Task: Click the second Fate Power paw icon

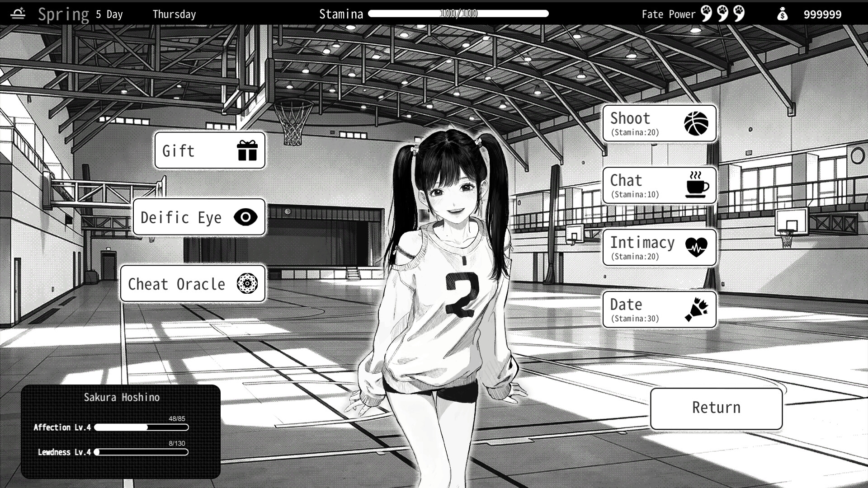Action: coord(722,14)
